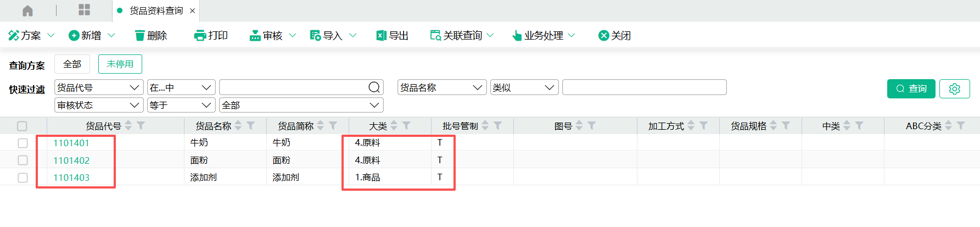980x227 pixels.
Task: Sort the 货品代号 column
Action: (128, 126)
